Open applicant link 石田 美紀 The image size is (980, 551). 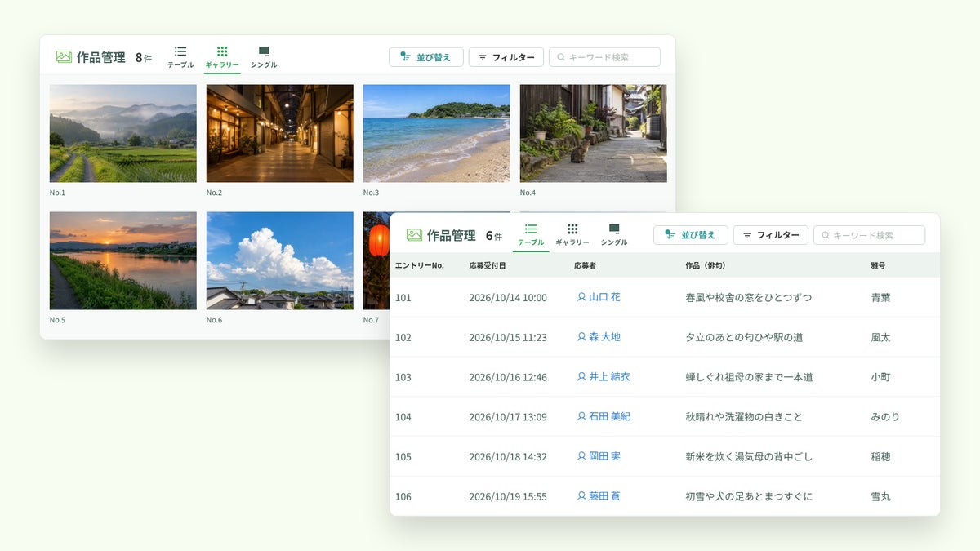[x=604, y=416]
